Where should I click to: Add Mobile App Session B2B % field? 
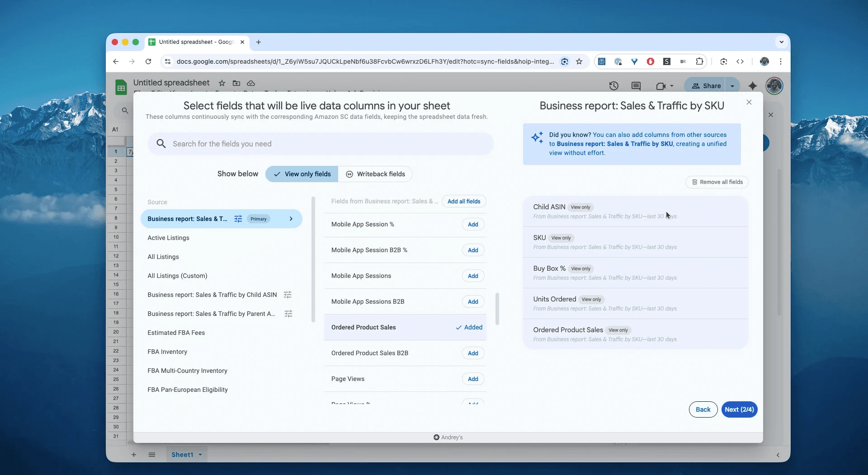[473, 250]
